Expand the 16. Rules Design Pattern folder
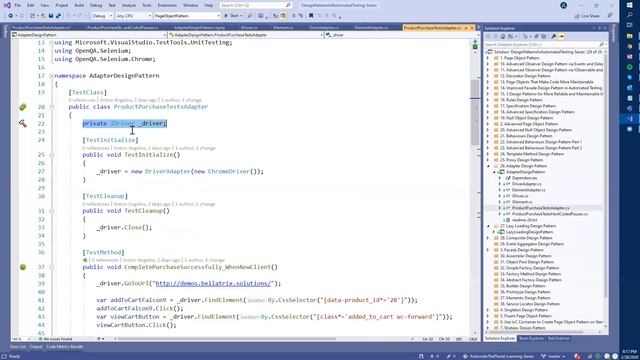The image size is (640, 360). 488,100
